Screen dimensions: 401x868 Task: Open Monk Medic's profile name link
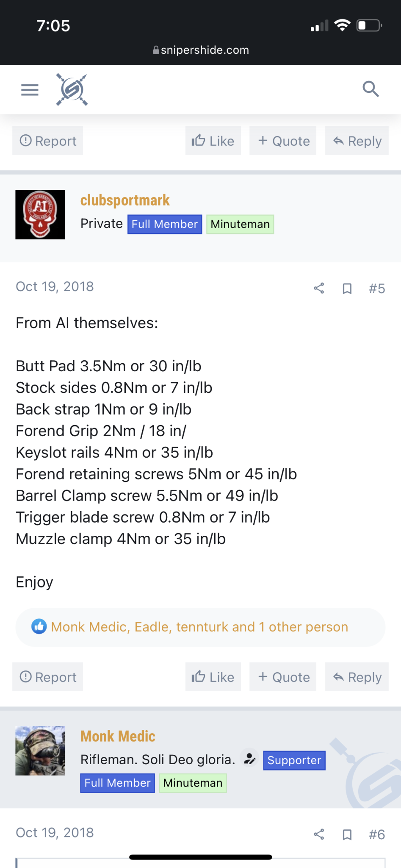click(x=118, y=736)
